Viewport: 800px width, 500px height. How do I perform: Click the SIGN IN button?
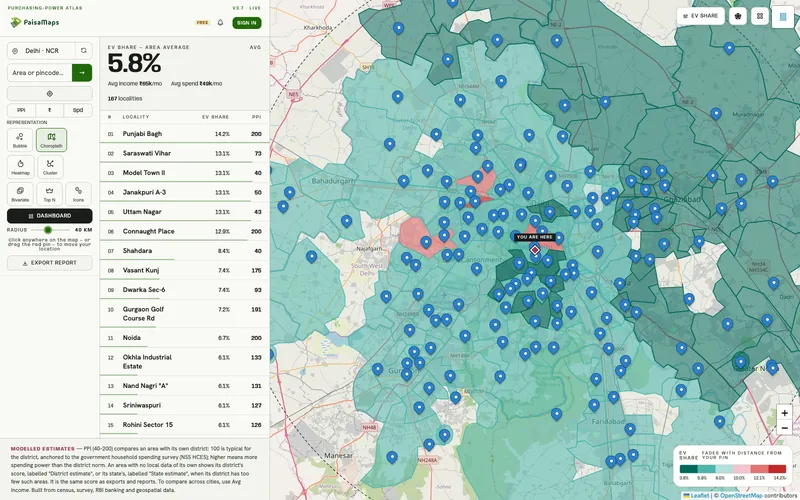pos(247,23)
